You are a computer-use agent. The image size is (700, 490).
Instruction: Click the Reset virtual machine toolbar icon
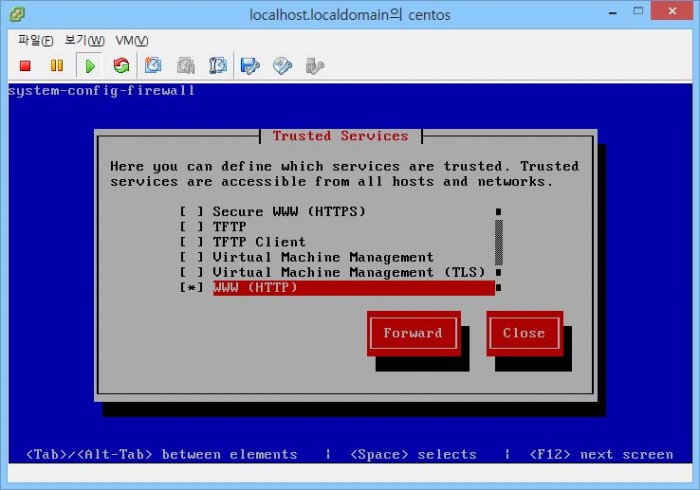pyautogui.click(x=121, y=66)
